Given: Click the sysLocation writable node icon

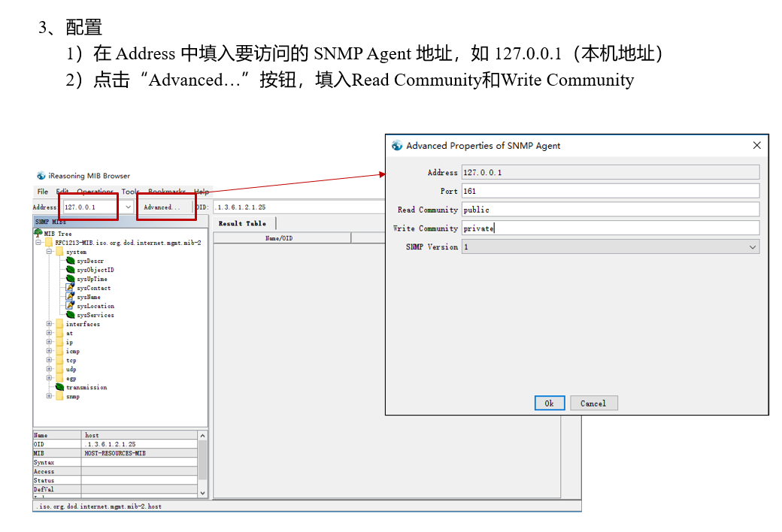Looking at the screenshot, I should (71, 306).
